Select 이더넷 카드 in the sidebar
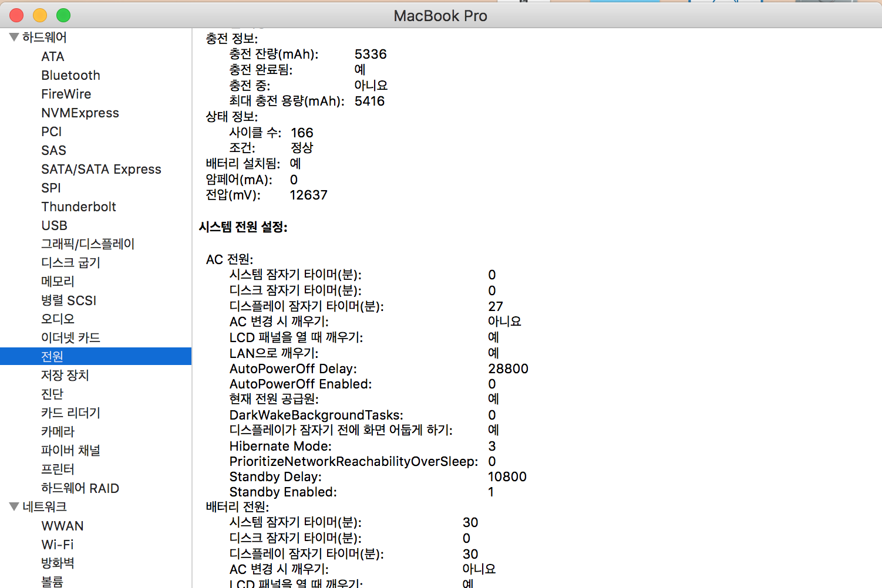Image resolution: width=882 pixels, height=588 pixels. tap(70, 337)
